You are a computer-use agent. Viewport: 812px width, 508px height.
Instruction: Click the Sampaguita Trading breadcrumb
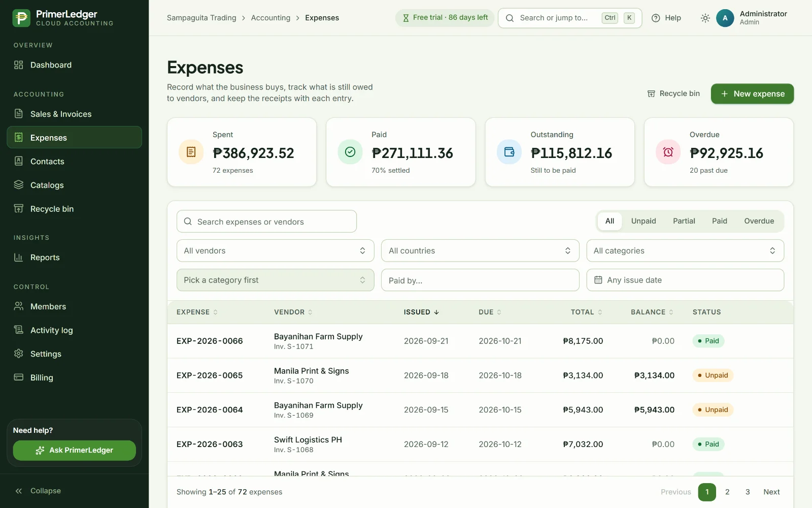(201, 18)
